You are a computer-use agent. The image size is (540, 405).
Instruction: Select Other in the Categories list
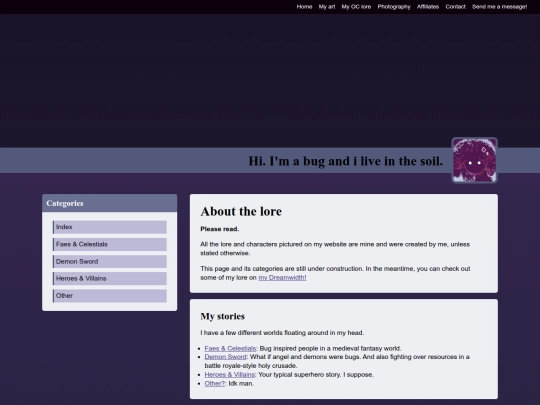[x=110, y=295]
